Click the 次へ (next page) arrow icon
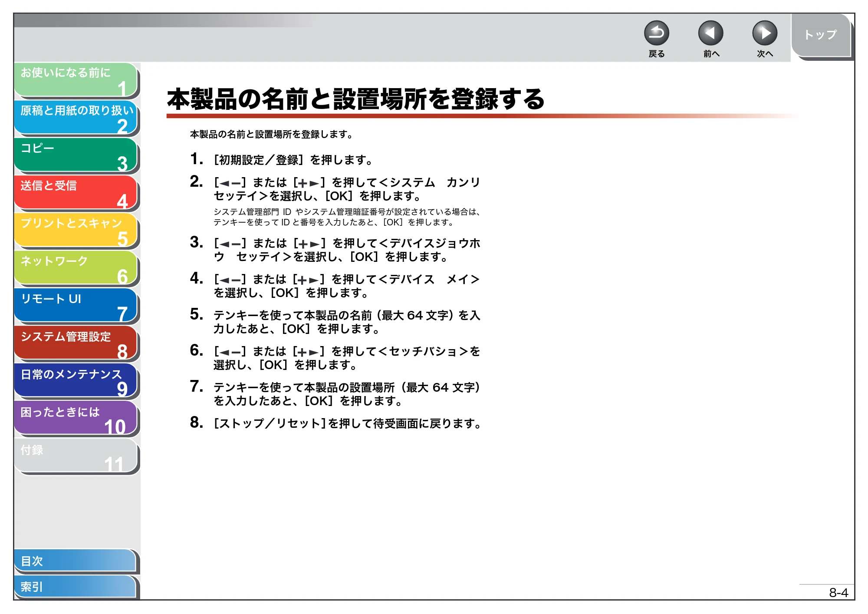The width and height of the screenshot is (868, 614). point(764,33)
